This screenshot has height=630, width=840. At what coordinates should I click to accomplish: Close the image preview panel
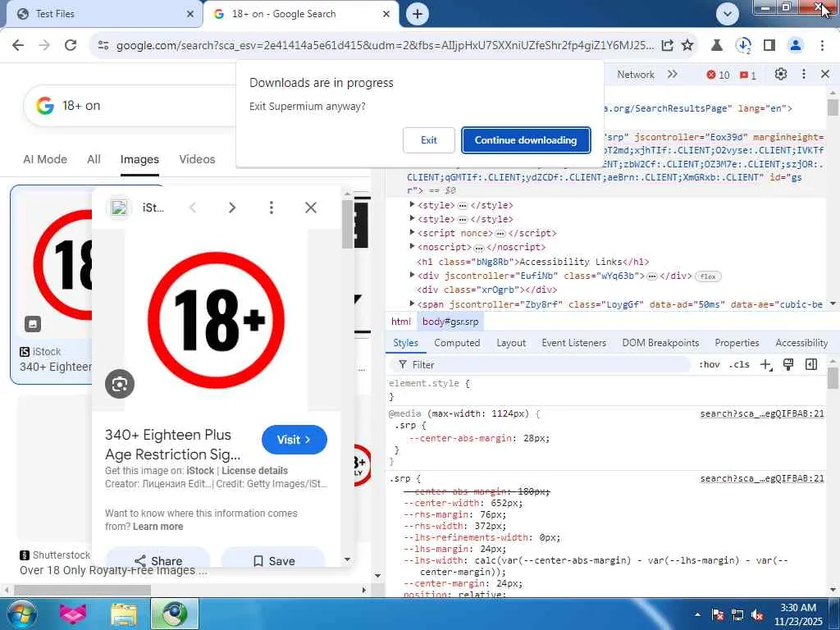311,208
